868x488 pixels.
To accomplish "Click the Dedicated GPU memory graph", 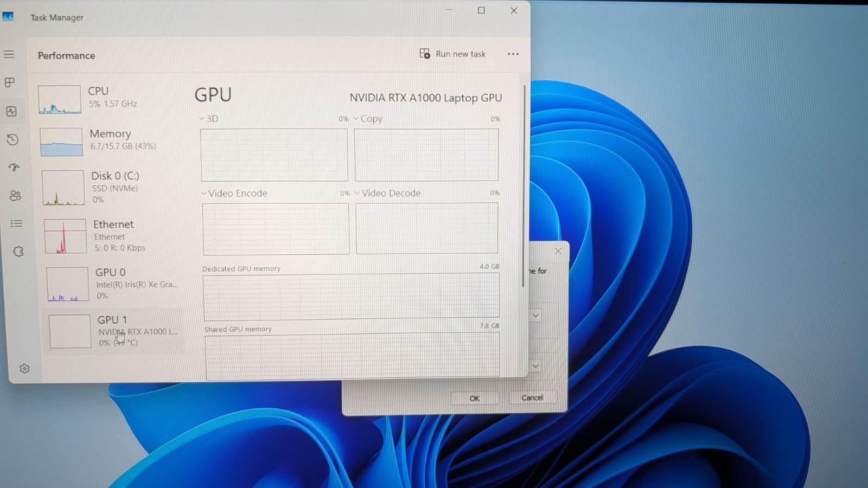I will 352,296.
